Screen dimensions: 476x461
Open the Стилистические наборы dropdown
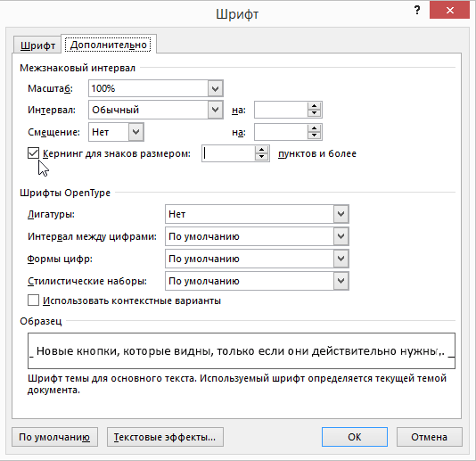pyautogui.click(x=341, y=281)
